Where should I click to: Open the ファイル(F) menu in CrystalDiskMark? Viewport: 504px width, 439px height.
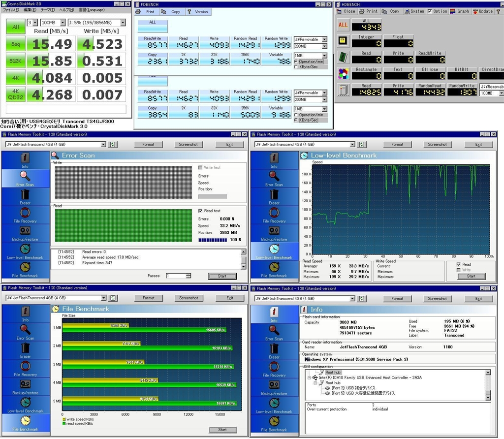pos(12,10)
